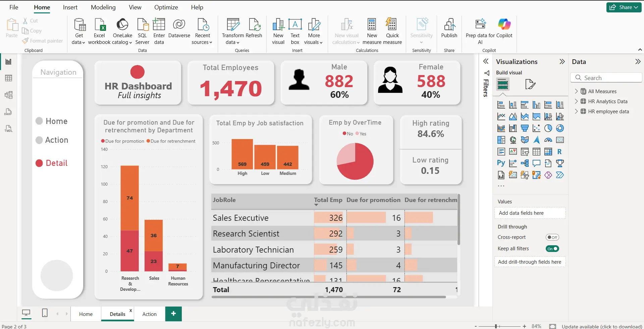Expand the All Measures table
The image size is (644, 329).
(x=576, y=91)
